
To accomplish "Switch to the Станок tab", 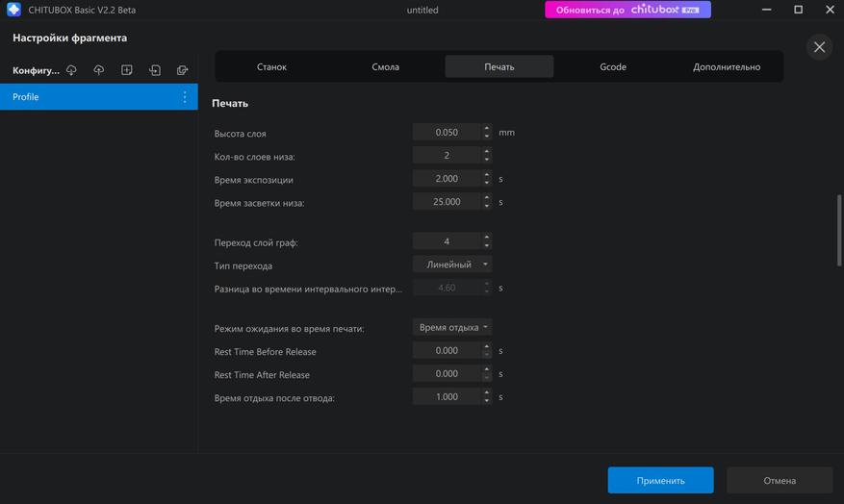I will 271,66.
